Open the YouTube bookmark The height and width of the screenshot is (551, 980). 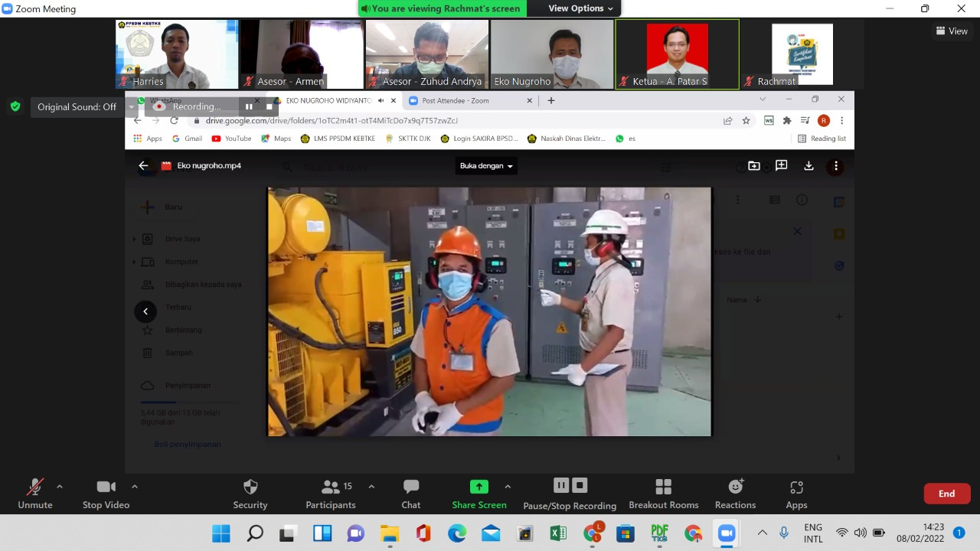click(231, 139)
